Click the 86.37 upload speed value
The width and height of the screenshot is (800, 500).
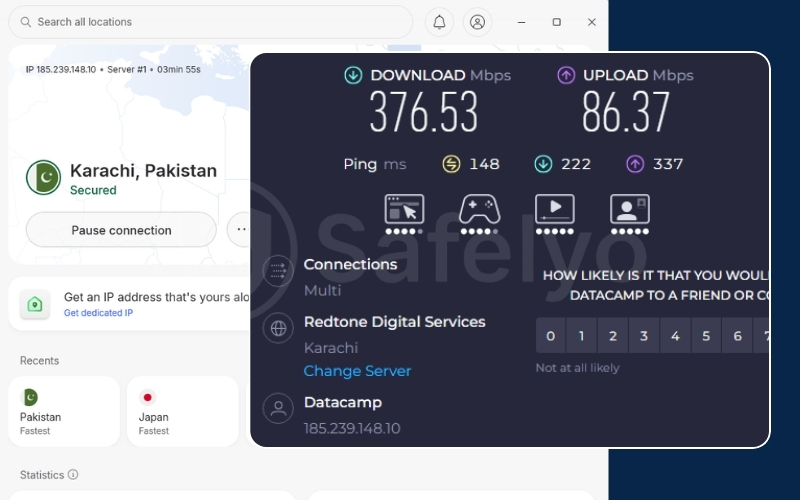(626, 111)
